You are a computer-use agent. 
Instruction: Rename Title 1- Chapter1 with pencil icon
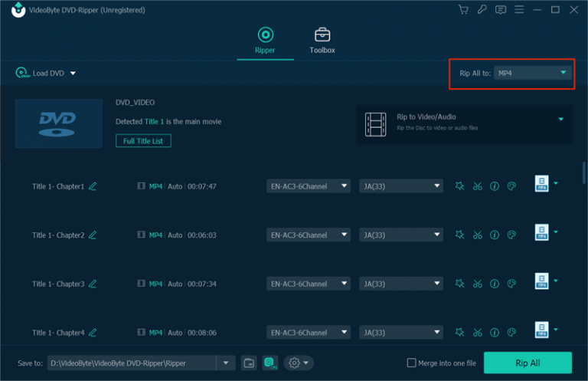click(x=93, y=186)
